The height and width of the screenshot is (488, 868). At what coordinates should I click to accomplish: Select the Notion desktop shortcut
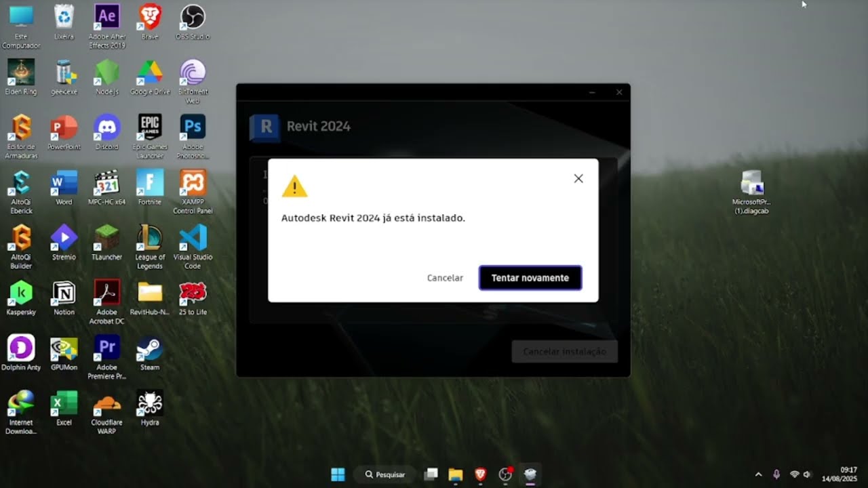click(x=64, y=298)
